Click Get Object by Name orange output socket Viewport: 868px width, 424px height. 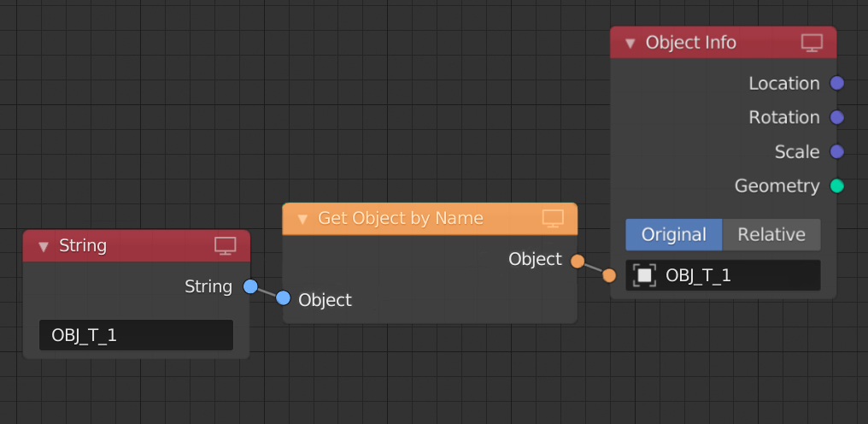(578, 261)
